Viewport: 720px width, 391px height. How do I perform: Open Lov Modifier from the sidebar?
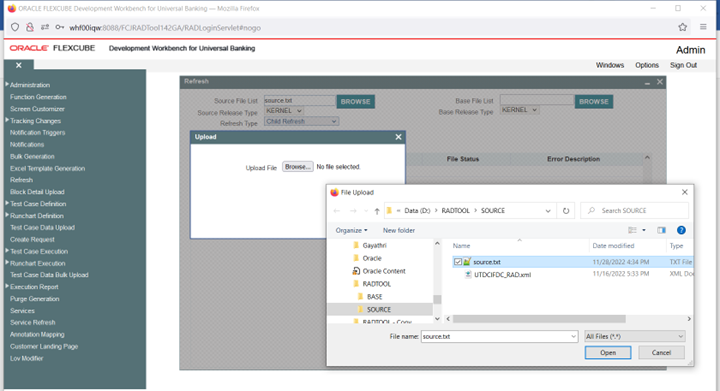click(27, 358)
